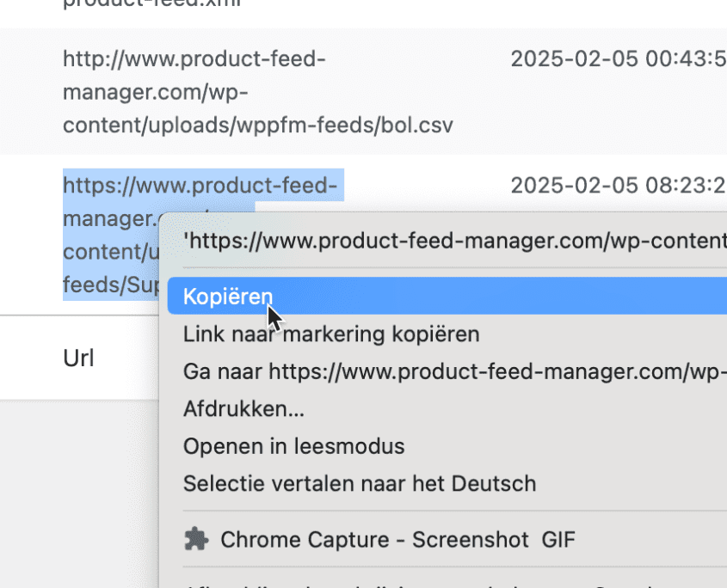This screenshot has height=588, width=727.
Task: Click the Url column label
Action: pyautogui.click(x=78, y=358)
